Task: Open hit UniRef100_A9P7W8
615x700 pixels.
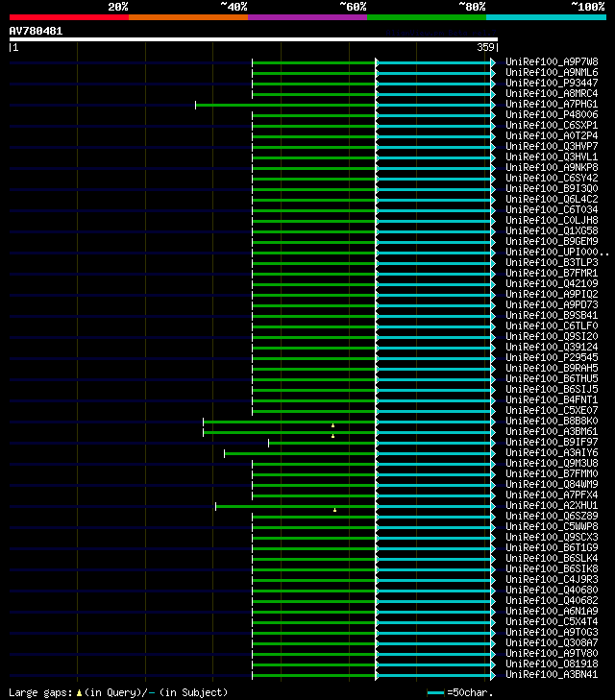Action: pyautogui.click(x=552, y=61)
